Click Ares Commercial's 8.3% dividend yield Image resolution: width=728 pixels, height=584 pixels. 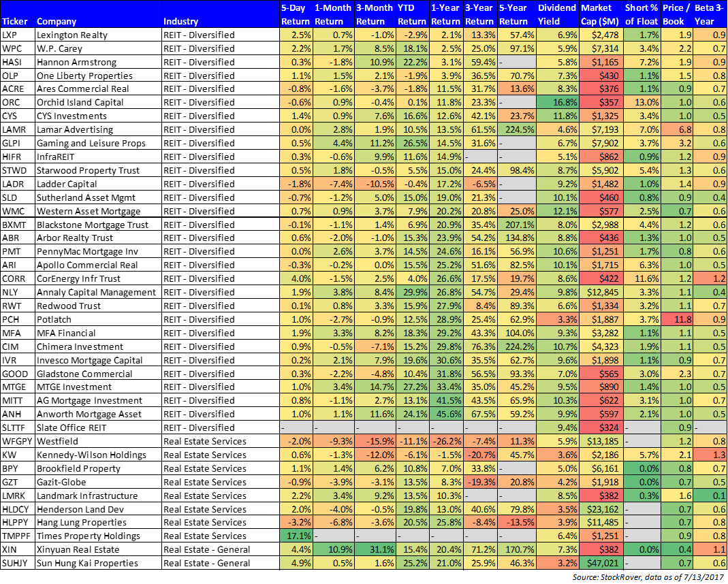(557, 88)
